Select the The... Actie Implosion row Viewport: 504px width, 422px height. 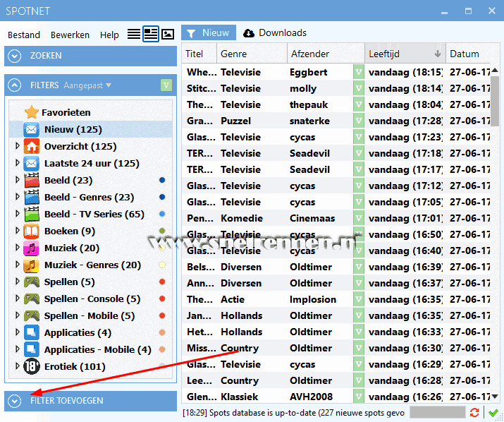(x=336, y=299)
